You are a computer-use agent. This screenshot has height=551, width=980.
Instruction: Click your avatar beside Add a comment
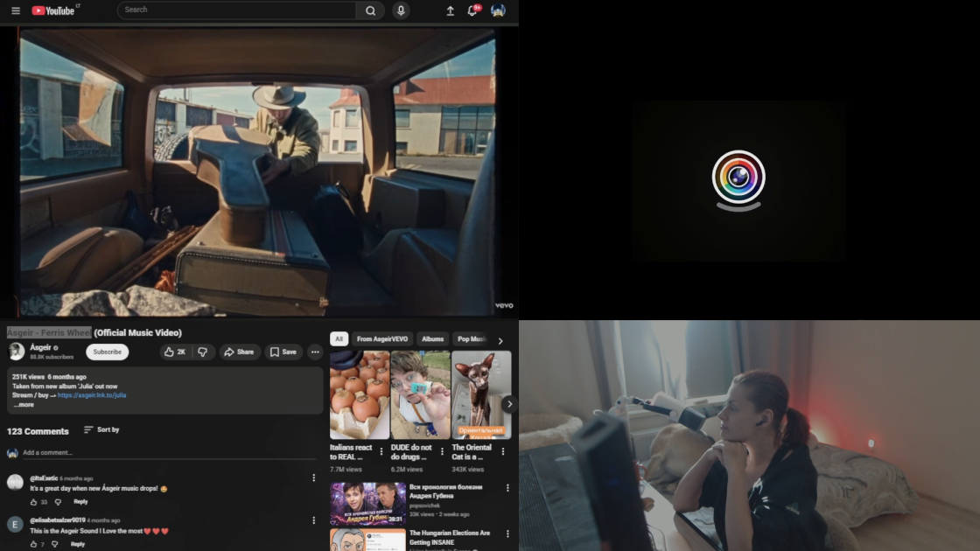(12, 453)
